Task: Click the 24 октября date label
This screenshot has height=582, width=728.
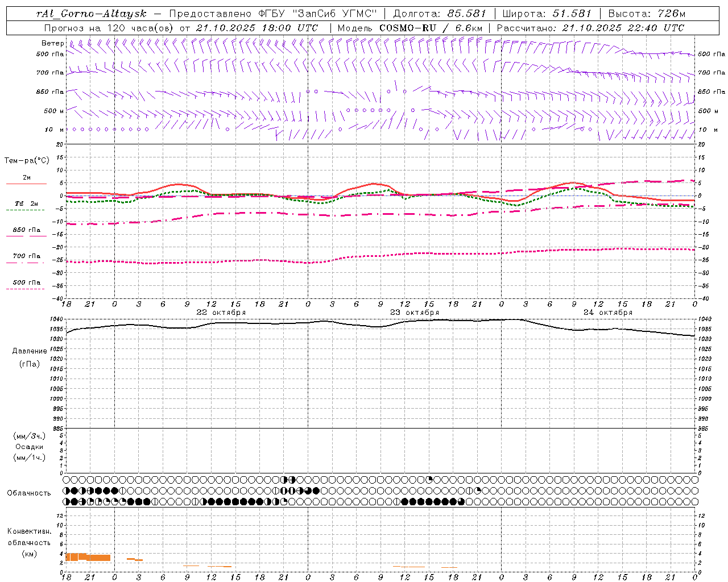Action: 608,313
